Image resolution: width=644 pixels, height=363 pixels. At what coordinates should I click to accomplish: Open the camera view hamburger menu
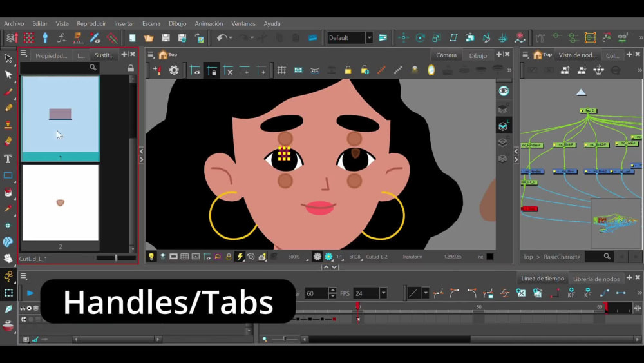pos(151,54)
